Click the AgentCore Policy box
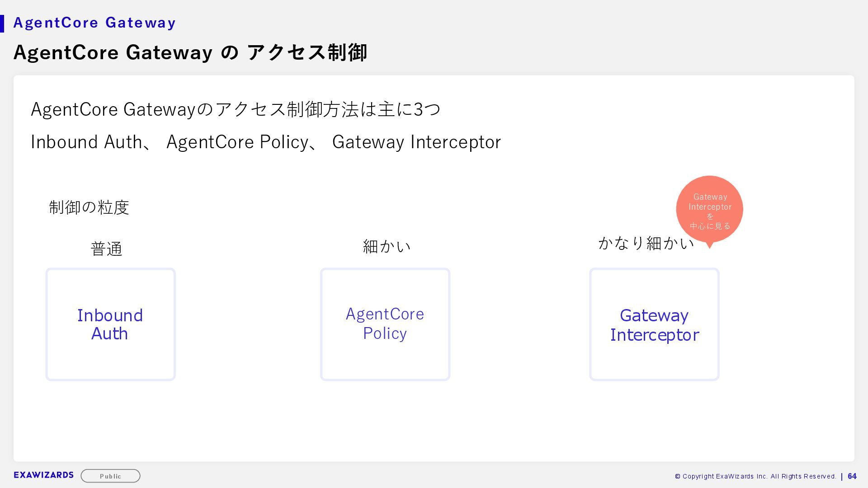Viewport: 868px width, 488px height. pyautogui.click(x=385, y=324)
